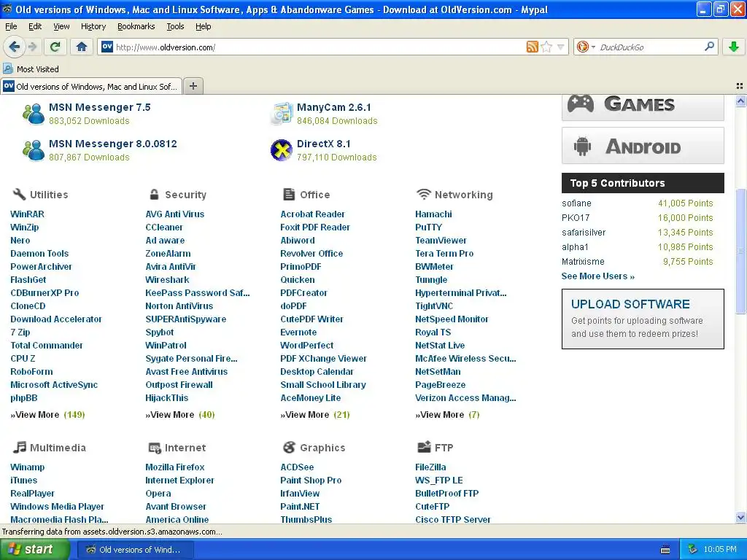The width and height of the screenshot is (747, 560).
Task: Click the MSN Messenger 8.0.0812 icon
Action: pyautogui.click(x=34, y=150)
